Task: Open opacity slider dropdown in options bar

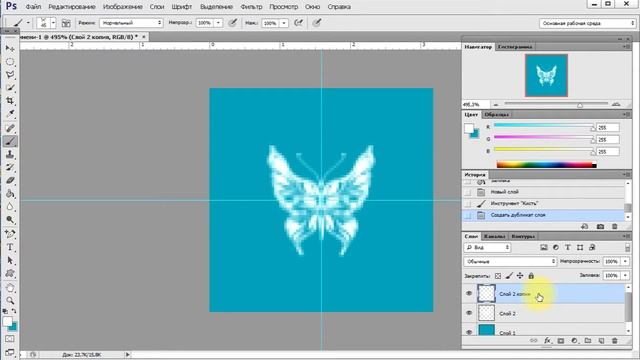Action: 218,23
